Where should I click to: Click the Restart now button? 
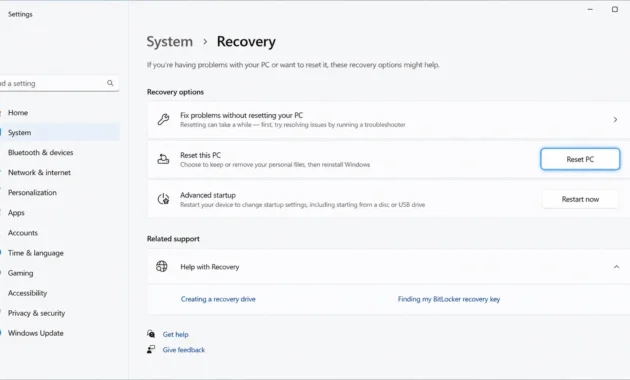[580, 199]
